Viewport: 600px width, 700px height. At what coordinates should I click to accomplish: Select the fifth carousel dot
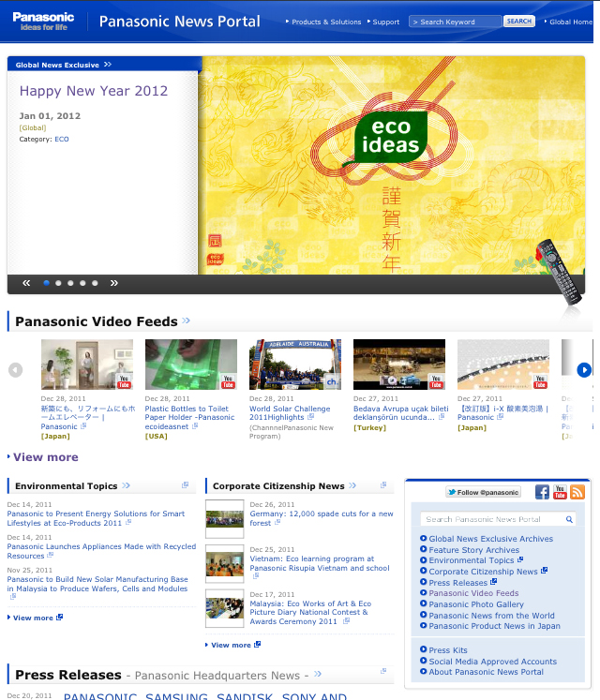coord(95,283)
